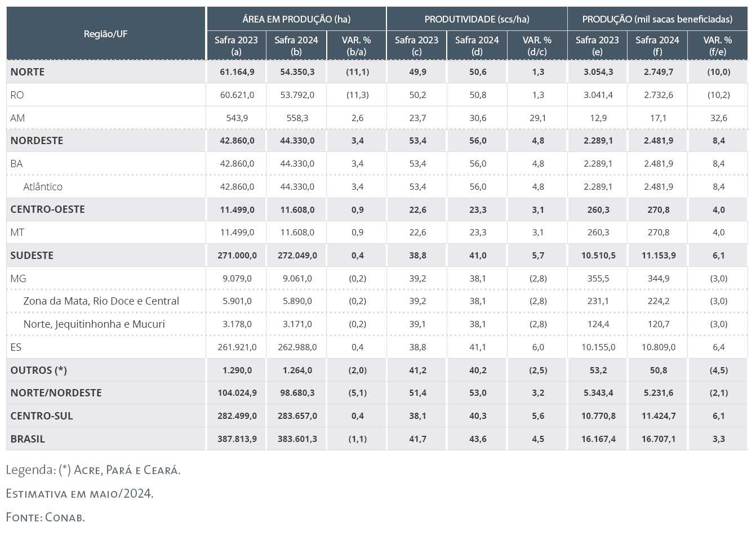Click the Região/UF column header
Screen dimensions: 756x536
click(105, 34)
